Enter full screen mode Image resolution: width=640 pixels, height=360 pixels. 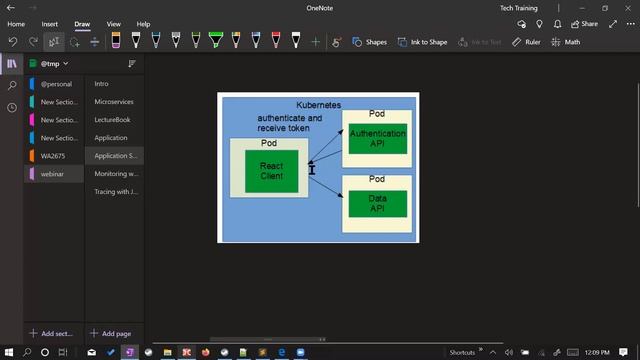click(x=613, y=24)
